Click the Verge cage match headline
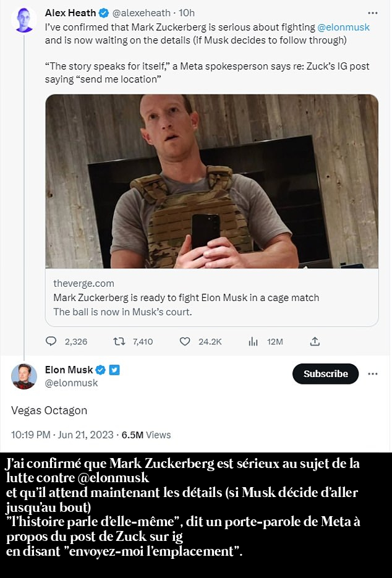The width and height of the screenshot is (392, 578). tap(186, 297)
